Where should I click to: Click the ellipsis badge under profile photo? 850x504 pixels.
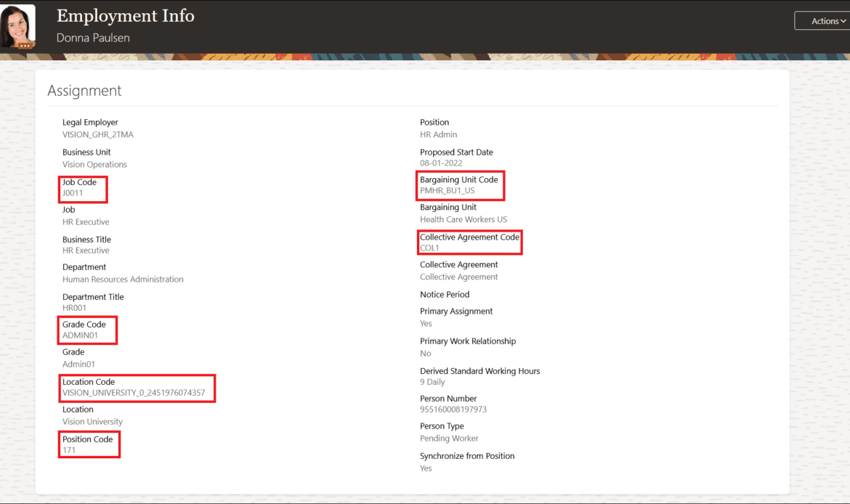coord(25,45)
